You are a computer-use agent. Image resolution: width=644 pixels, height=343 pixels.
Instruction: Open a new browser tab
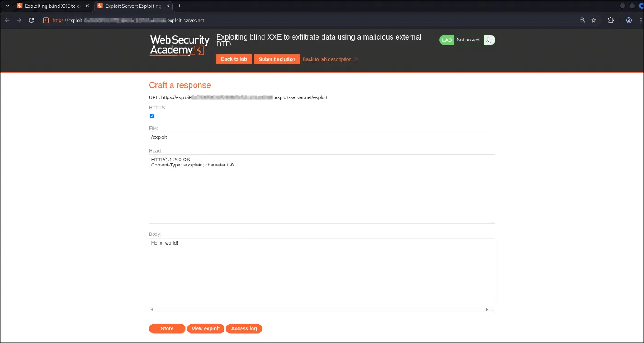tap(179, 6)
